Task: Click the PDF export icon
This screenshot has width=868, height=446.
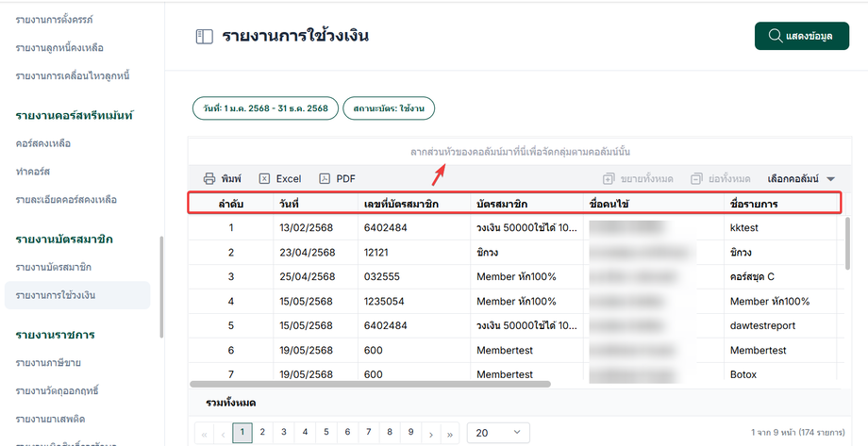Action: coord(325,179)
